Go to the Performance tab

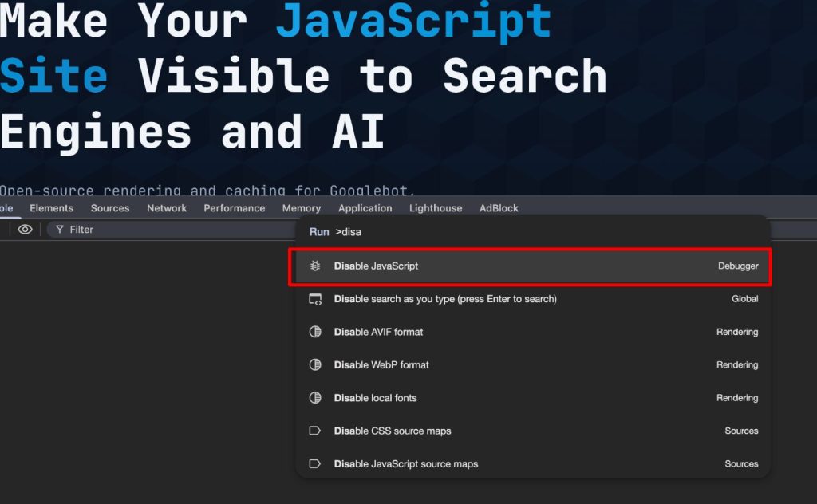point(234,208)
